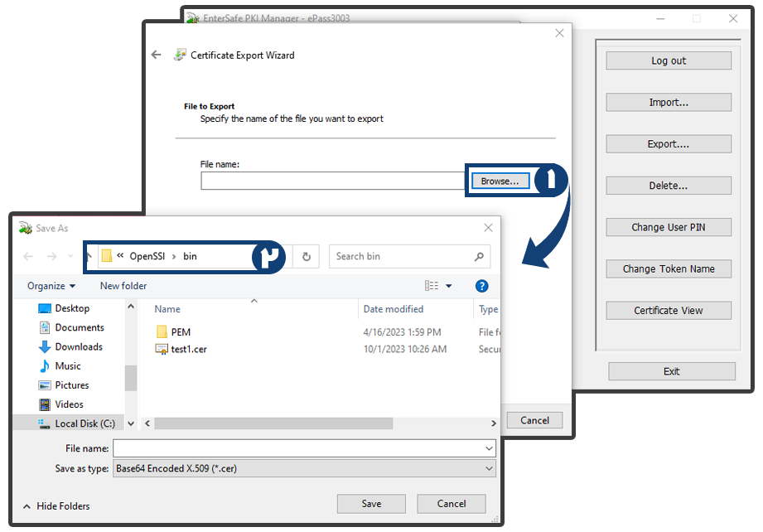
Task: Click the address bar folder icon
Action: 107,256
